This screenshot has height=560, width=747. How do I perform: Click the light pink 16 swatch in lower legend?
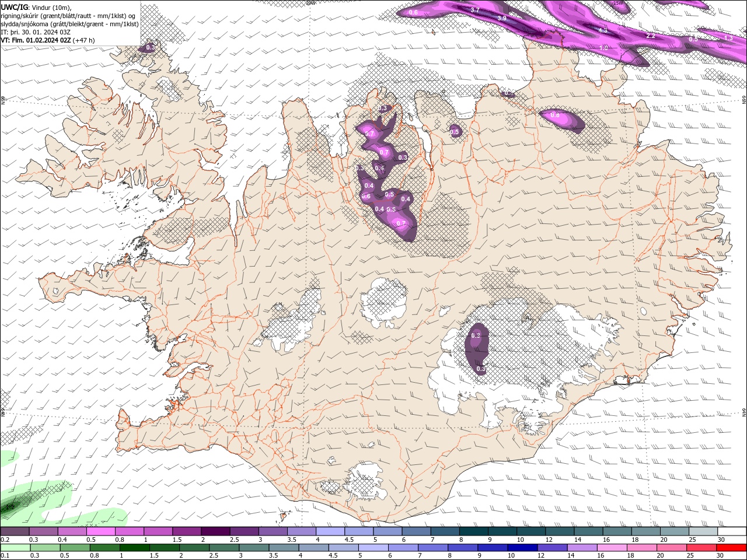[612, 548]
